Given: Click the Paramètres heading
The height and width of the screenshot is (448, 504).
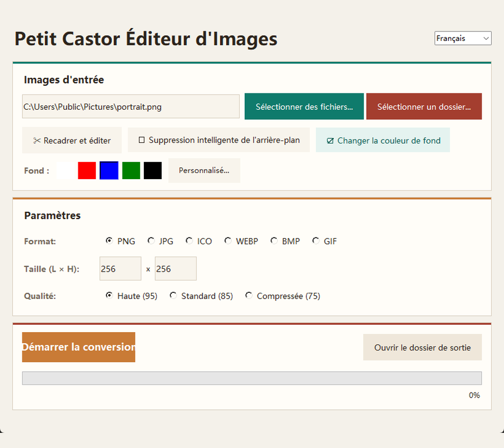Looking at the screenshot, I should coord(53,216).
